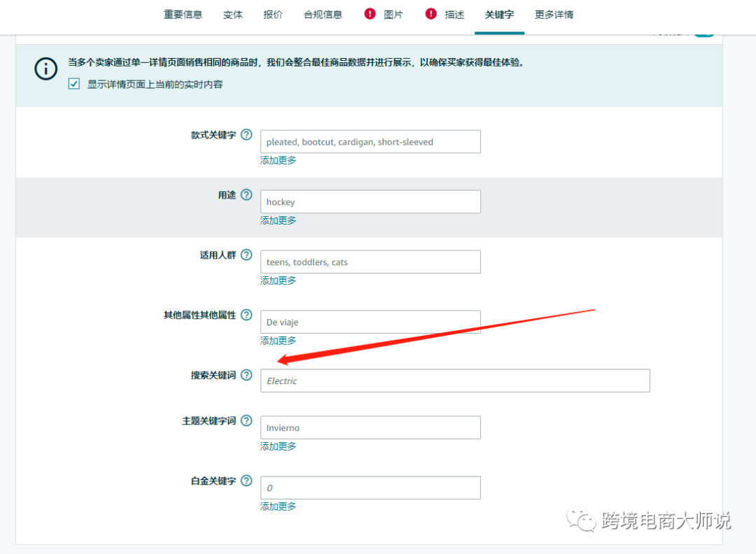The height and width of the screenshot is (554, 756).
Task: Click the red alert badge beside 图片
Action: point(369,13)
